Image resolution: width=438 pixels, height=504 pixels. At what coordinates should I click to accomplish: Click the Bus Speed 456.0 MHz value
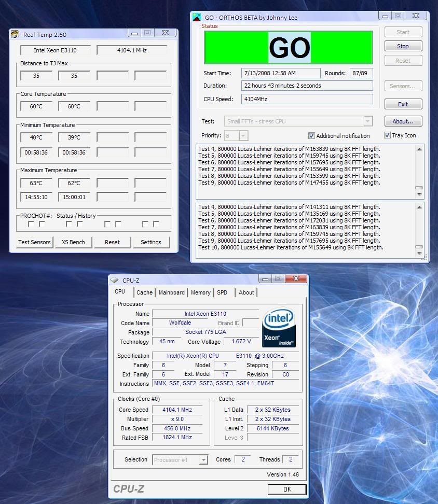pos(177,428)
